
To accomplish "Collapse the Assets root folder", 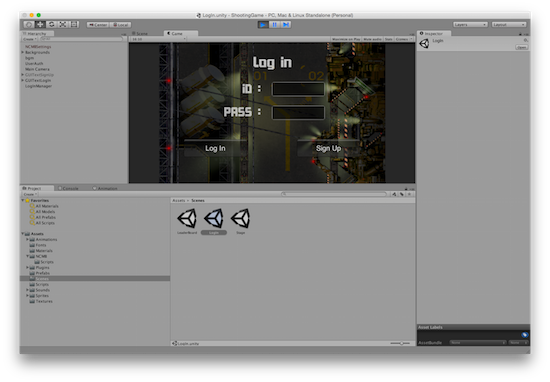I will click(23, 234).
